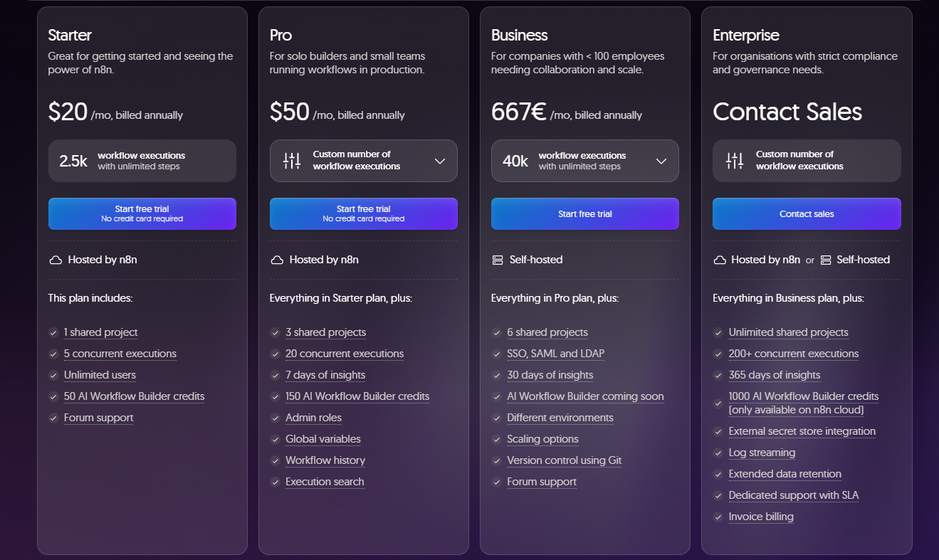Click the checkmark beside Global variables
The image size is (939, 560).
pyautogui.click(x=275, y=439)
